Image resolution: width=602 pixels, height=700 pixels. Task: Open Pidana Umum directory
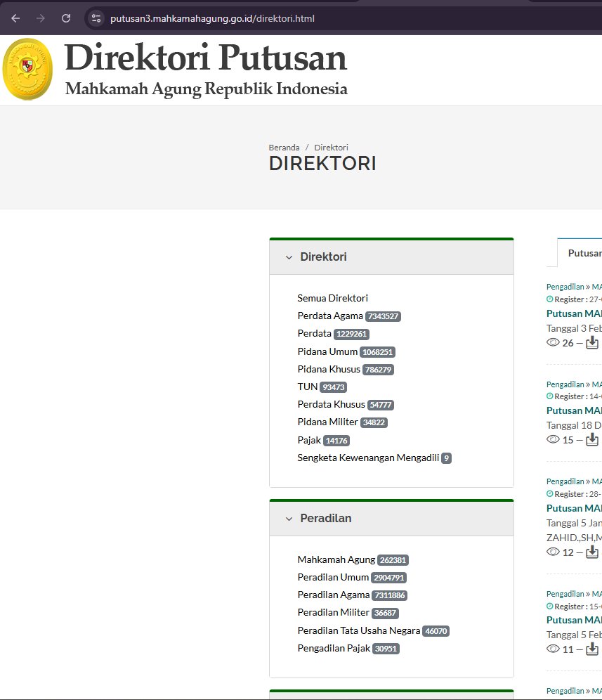[327, 351]
